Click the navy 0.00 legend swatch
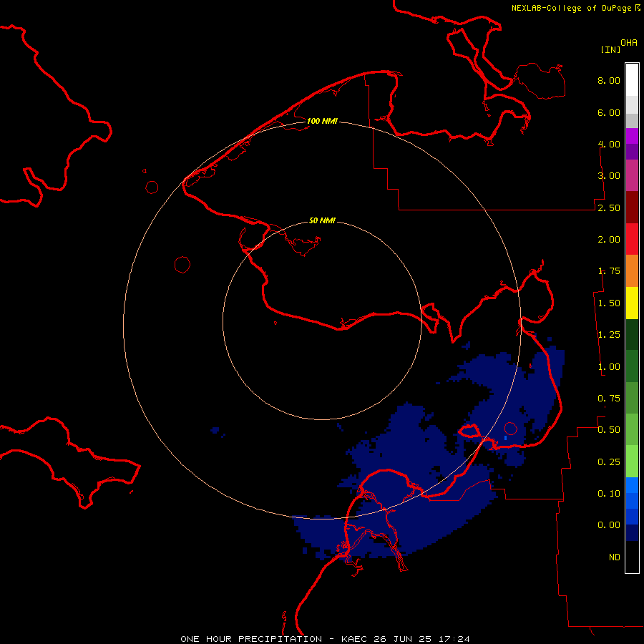The width and height of the screenshot is (644, 644). [x=632, y=533]
